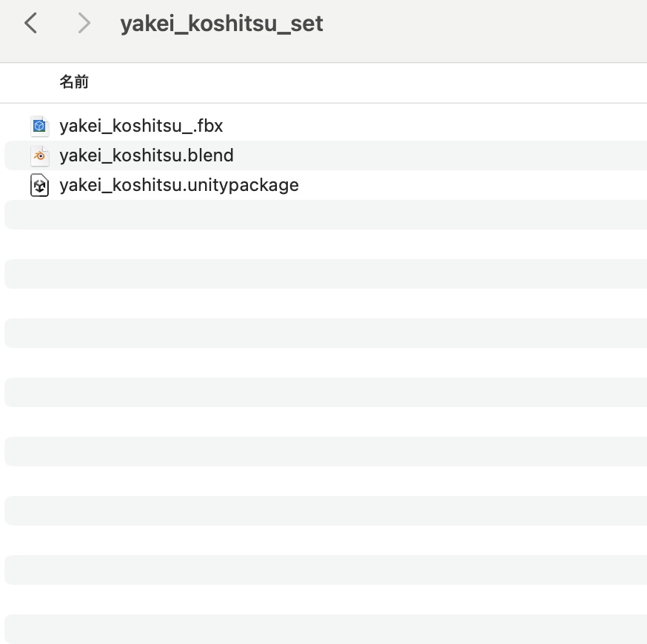Screen dimensions: 647x644
Task: Click the filename text yakei_koshitsu.unitypackage
Action: click(179, 185)
